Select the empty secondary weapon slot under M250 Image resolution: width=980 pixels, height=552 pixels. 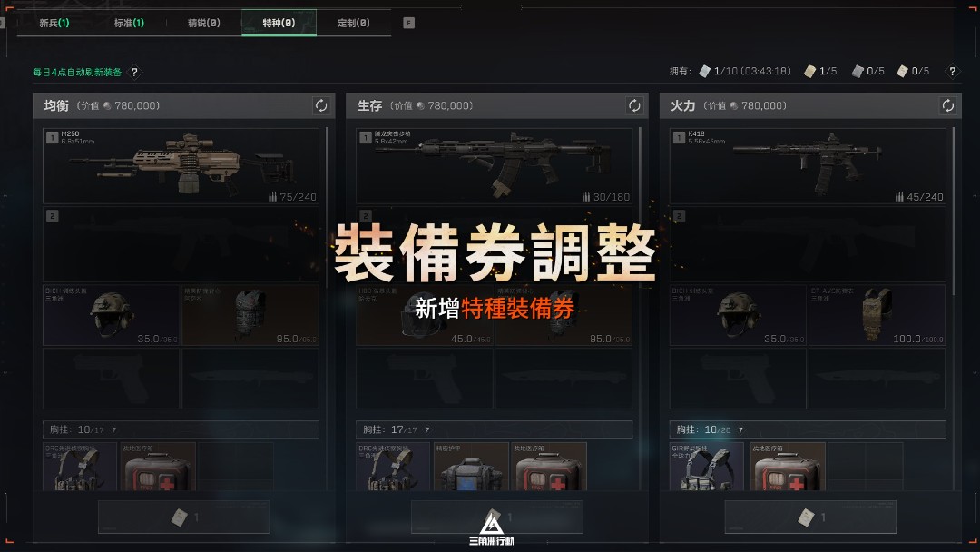tap(181, 244)
